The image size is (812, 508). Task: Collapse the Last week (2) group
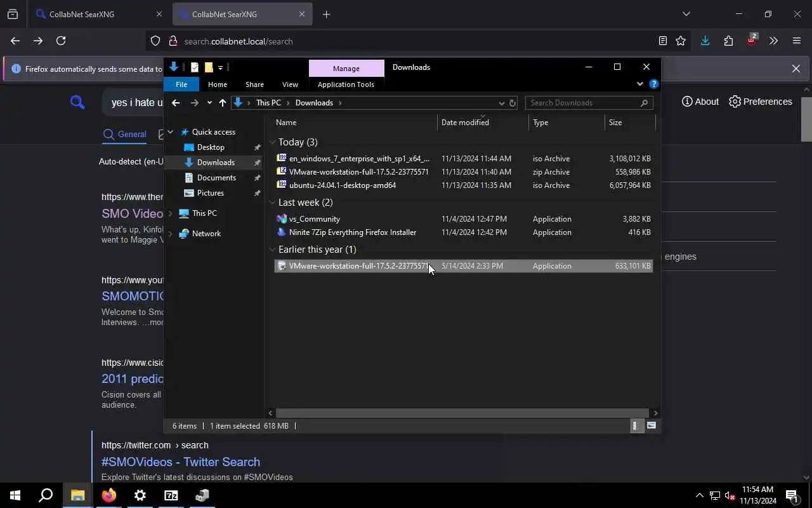point(272,203)
